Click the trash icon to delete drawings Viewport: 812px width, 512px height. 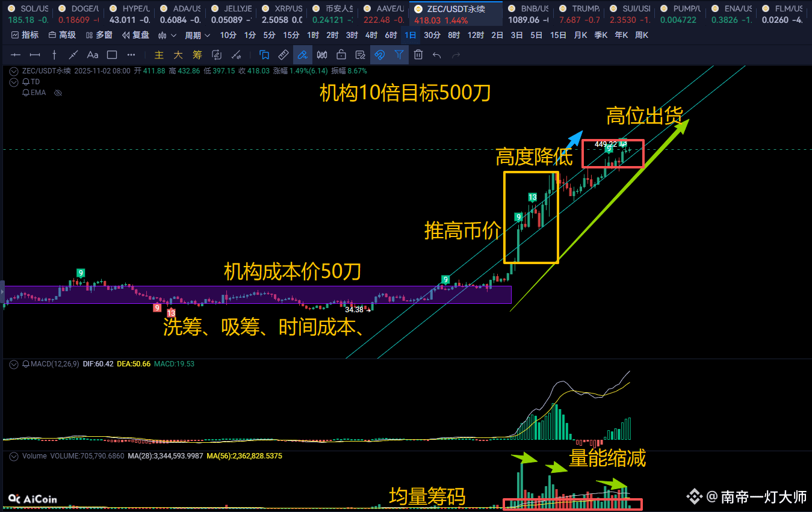click(x=418, y=55)
